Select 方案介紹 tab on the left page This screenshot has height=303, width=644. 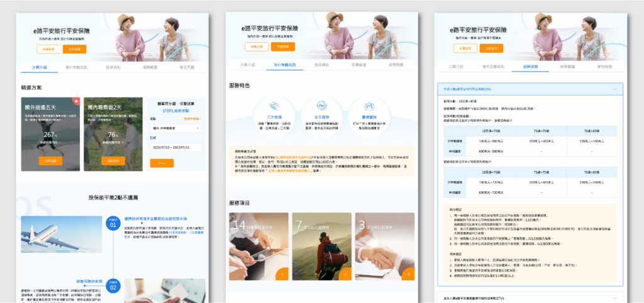[39, 67]
